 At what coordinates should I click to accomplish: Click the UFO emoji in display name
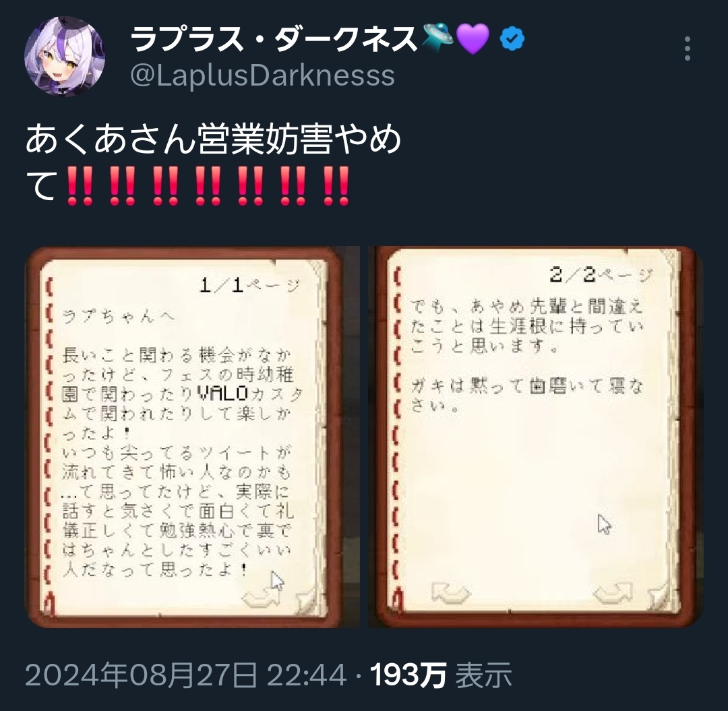point(438,37)
